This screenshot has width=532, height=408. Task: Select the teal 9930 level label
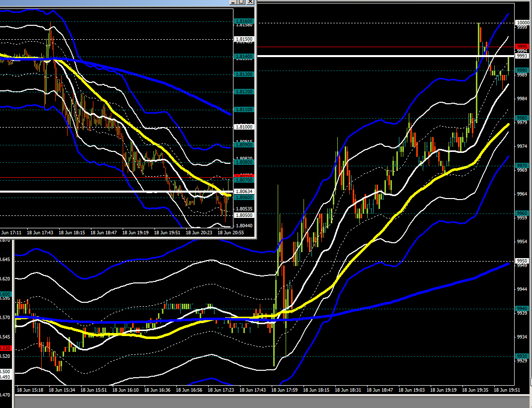(x=522, y=356)
